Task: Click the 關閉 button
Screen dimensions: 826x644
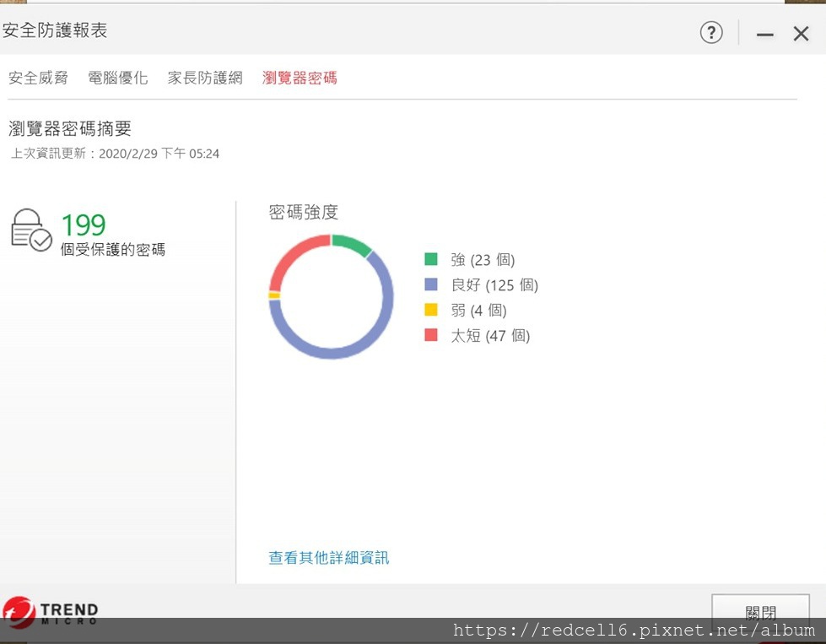Action: [760, 612]
